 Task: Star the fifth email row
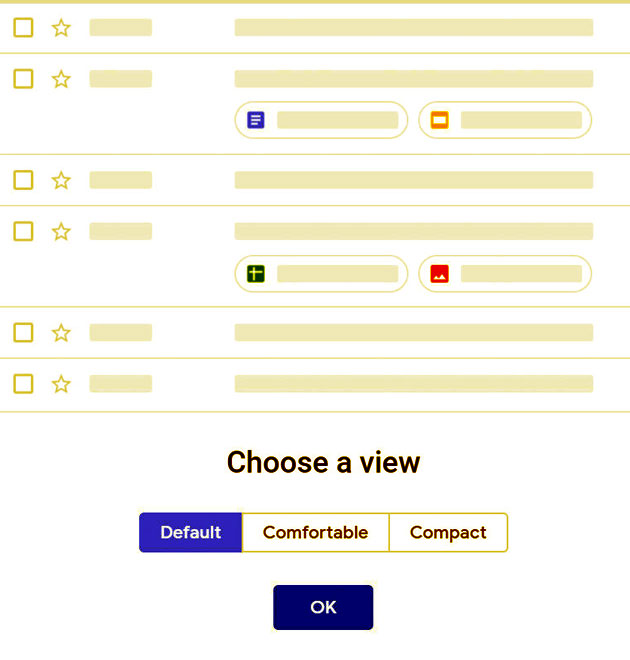coord(61,333)
